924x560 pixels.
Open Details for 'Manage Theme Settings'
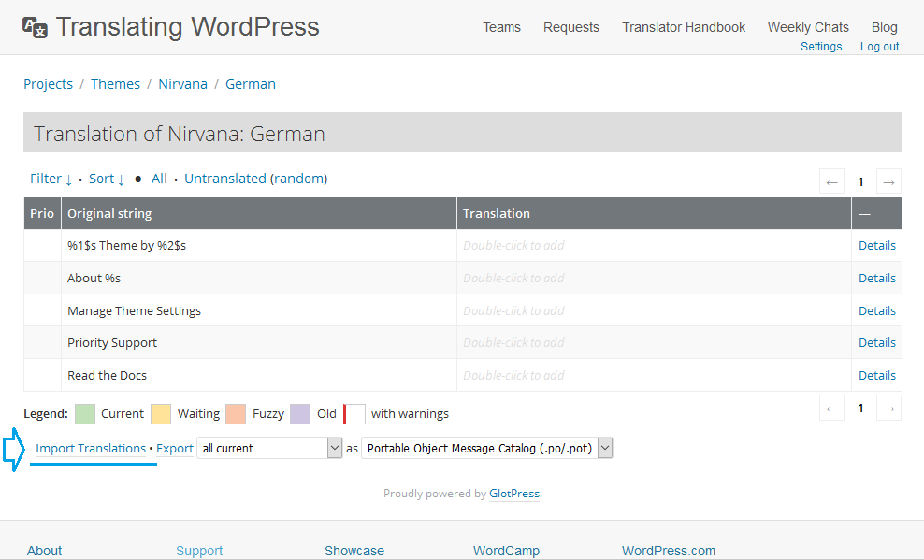(x=877, y=311)
